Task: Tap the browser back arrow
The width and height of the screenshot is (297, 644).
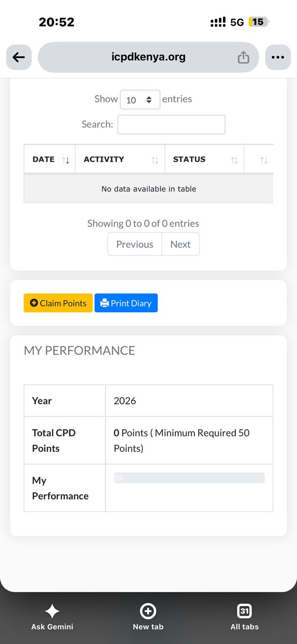Action: click(19, 57)
